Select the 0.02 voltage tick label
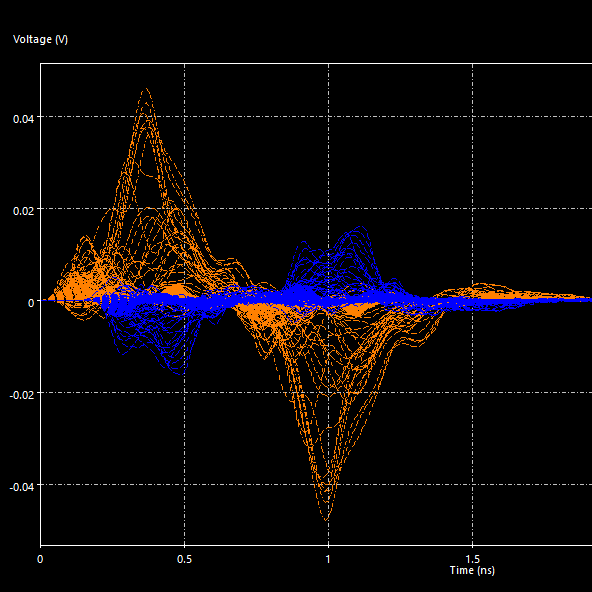 [x=23, y=211]
